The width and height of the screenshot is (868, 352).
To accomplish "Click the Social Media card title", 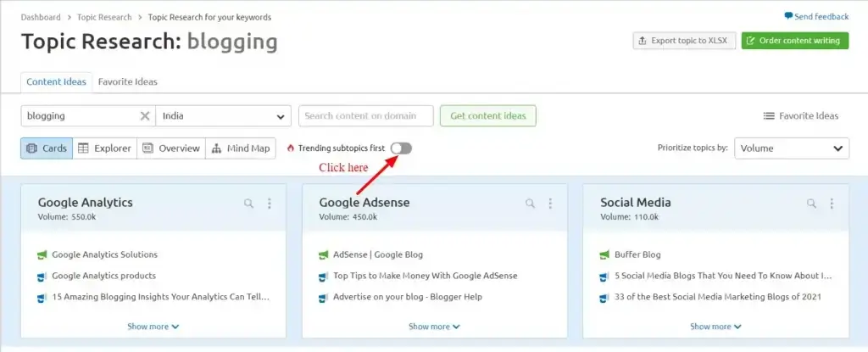I will (x=636, y=203).
